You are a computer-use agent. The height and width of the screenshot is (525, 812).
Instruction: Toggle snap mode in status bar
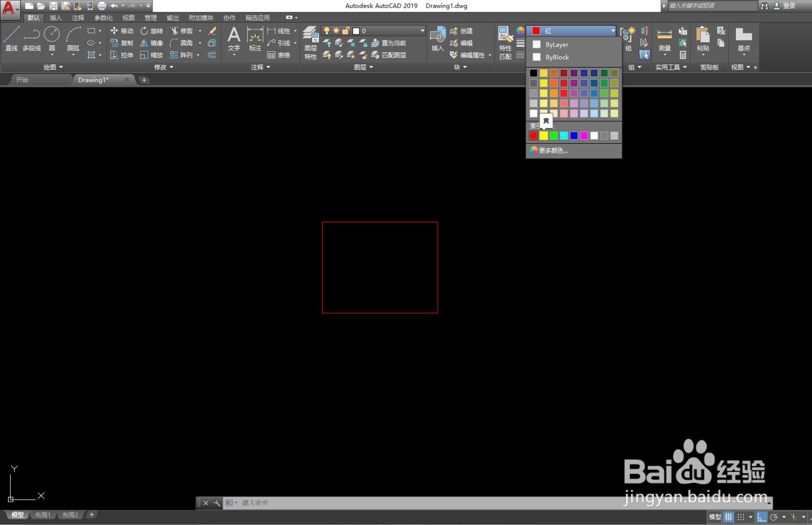[741, 517]
